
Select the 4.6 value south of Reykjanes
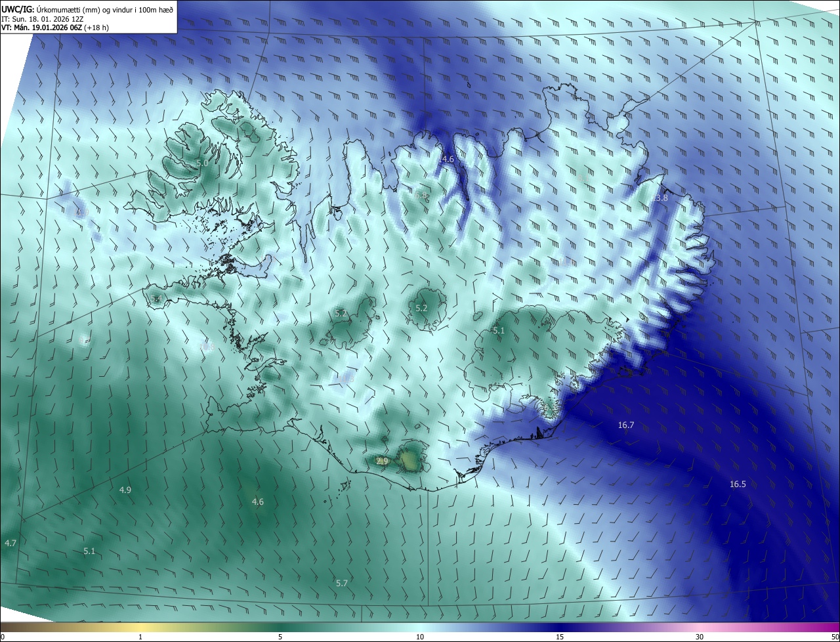point(257,502)
